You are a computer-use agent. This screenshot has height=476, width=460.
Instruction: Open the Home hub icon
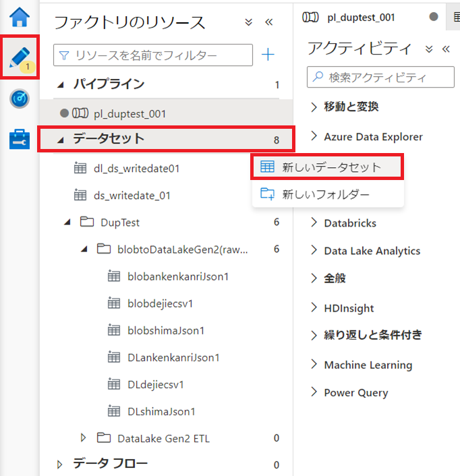click(20, 17)
